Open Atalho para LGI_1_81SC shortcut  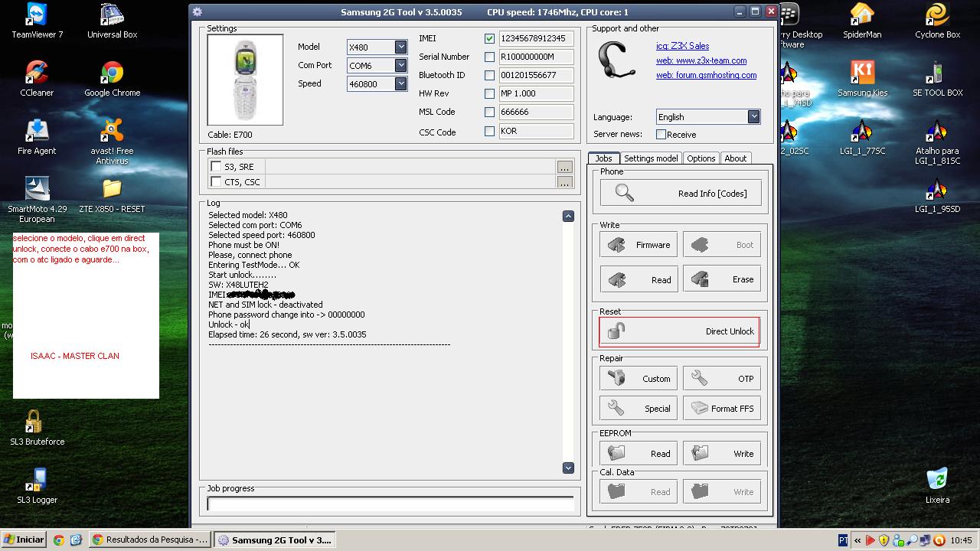tap(937, 141)
